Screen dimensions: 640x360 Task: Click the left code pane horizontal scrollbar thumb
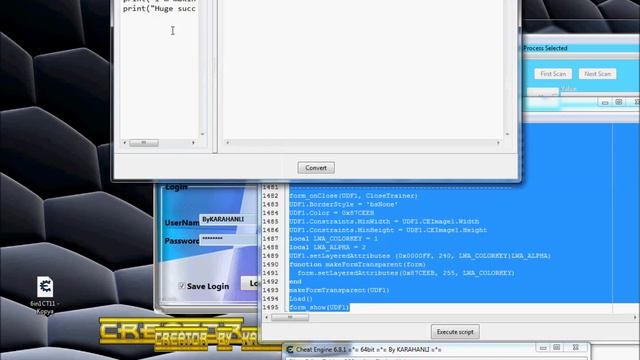click(144, 142)
